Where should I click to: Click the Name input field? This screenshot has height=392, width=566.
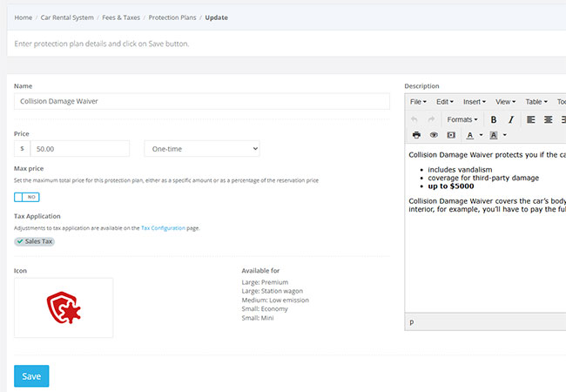pyautogui.click(x=202, y=101)
